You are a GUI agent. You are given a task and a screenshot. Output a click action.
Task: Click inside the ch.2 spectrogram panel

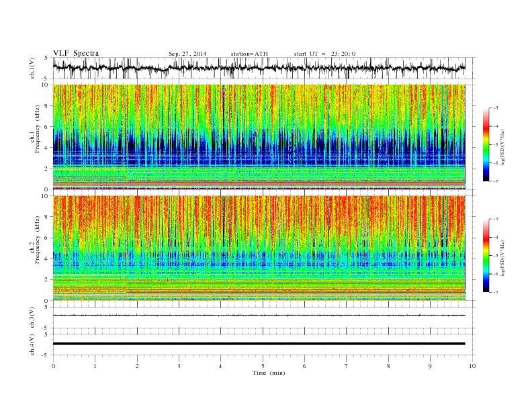click(259, 248)
